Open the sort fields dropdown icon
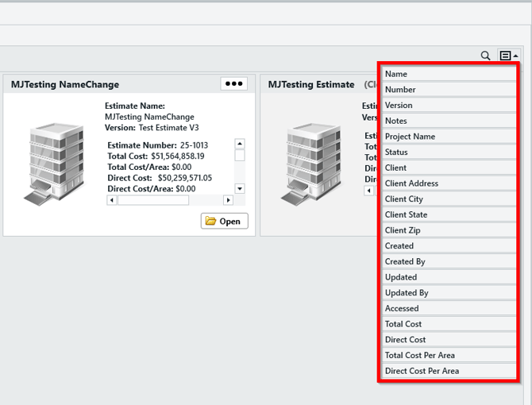This screenshot has width=532, height=405. [507, 56]
